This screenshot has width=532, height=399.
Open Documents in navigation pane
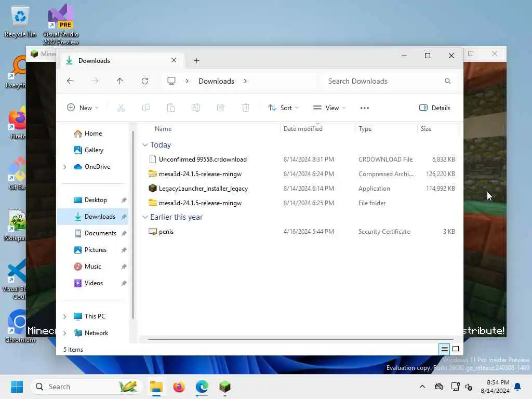tap(100, 233)
